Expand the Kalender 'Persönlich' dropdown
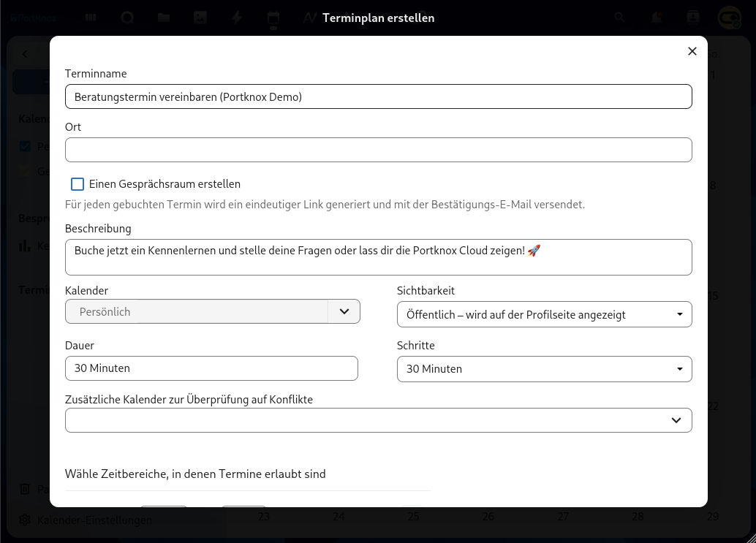Image resolution: width=756 pixels, height=543 pixels. pos(344,311)
